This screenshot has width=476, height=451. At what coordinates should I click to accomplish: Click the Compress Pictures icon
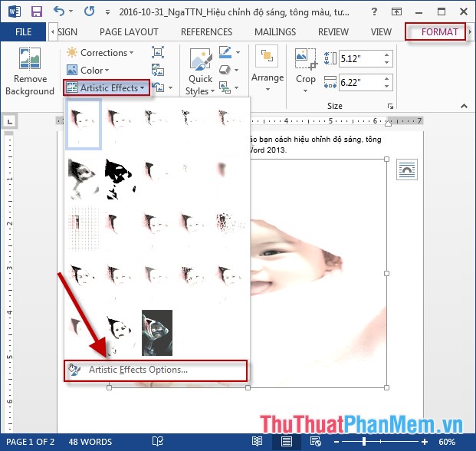click(158, 52)
